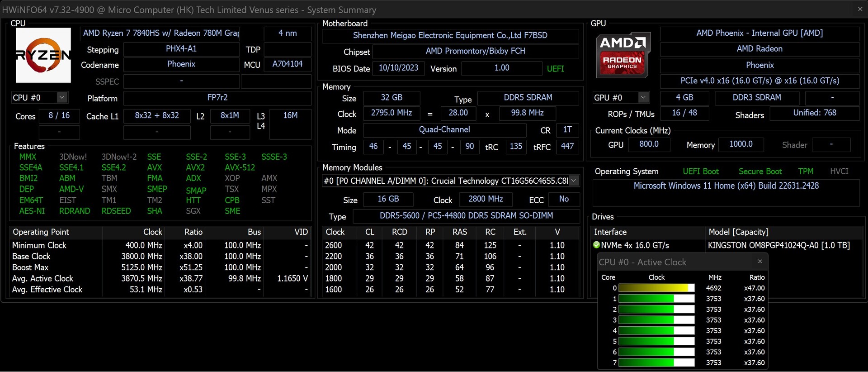Click the L2 cache value '8x1M'
Image resolution: width=868 pixels, height=372 pixels.
(x=230, y=115)
